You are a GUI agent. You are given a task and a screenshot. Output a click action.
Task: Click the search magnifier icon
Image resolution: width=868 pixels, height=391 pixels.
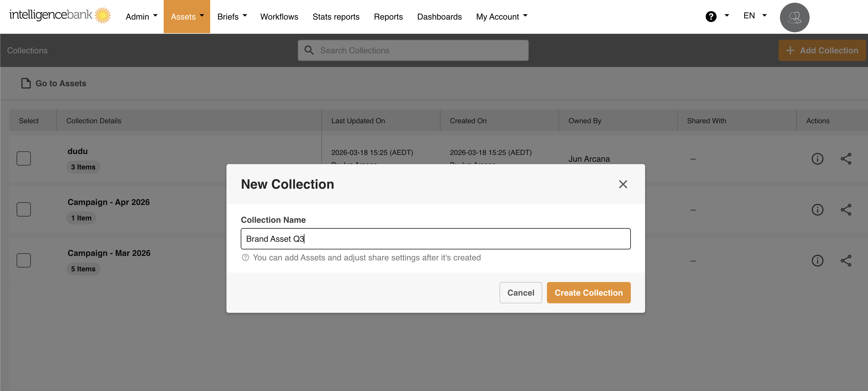tap(309, 51)
